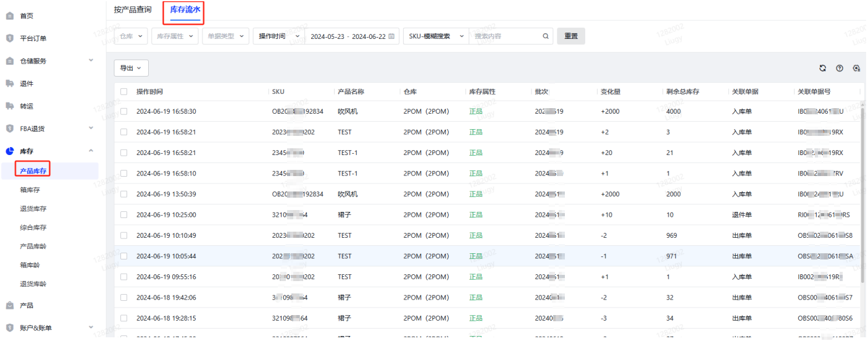Viewport: 868px width, 341px height.
Task: Open the 仓库 filter dropdown
Action: pos(131,36)
